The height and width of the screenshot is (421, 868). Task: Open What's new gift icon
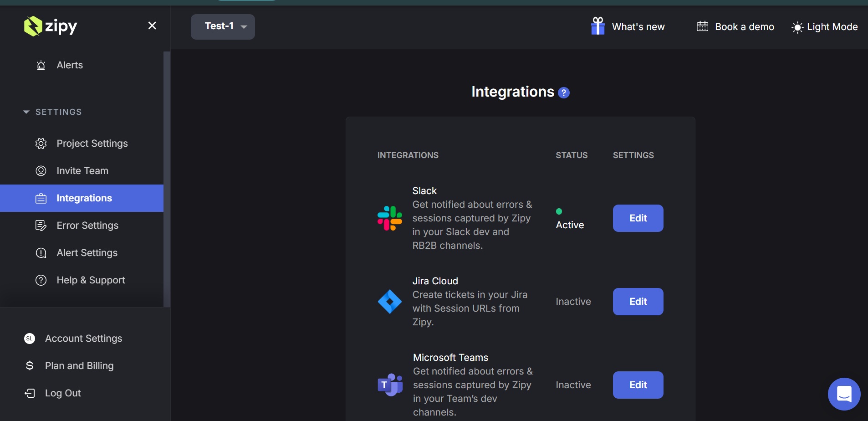(x=597, y=26)
